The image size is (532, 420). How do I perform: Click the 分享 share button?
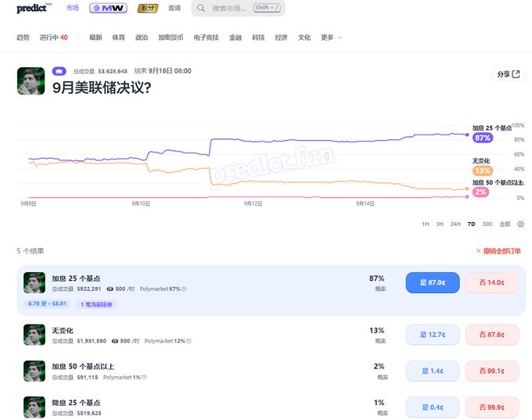pyautogui.click(x=509, y=74)
